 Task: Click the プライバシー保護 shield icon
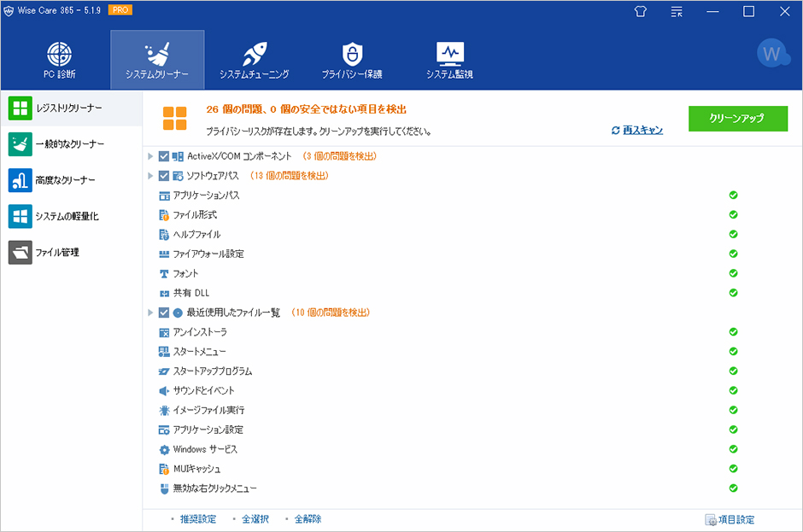[351, 54]
